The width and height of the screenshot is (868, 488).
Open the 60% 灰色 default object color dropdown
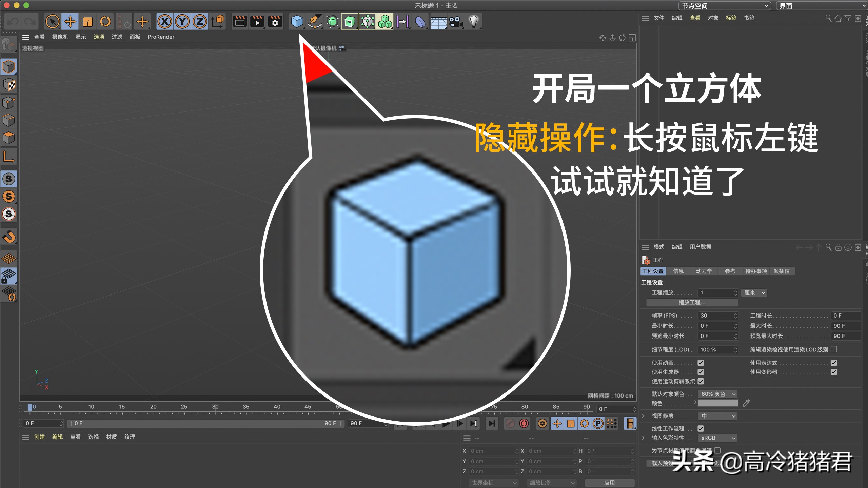pyautogui.click(x=718, y=394)
